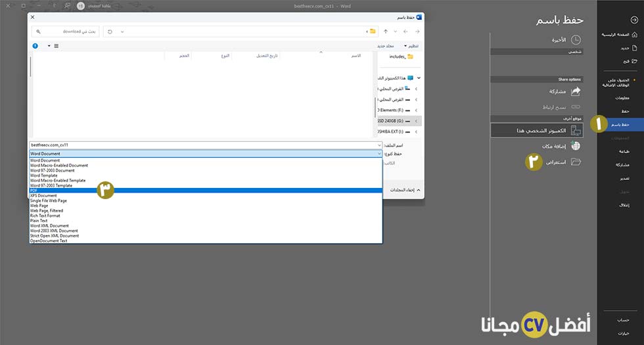The image size is (644, 345).
Task: Click youssef user account avatar in title bar
Action: (81, 6)
